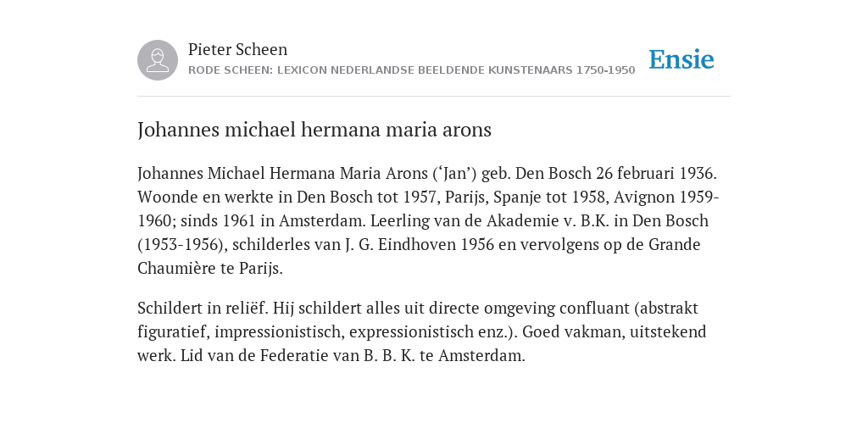Click the nickname 'Jan' in parentheses
The width and height of the screenshot is (868, 434).
(x=454, y=173)
